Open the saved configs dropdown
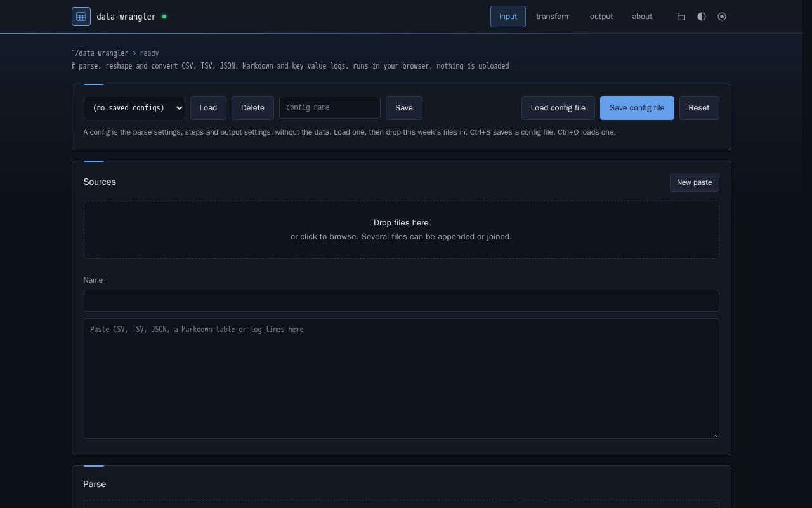812x508 pixels. coord(134,108)
